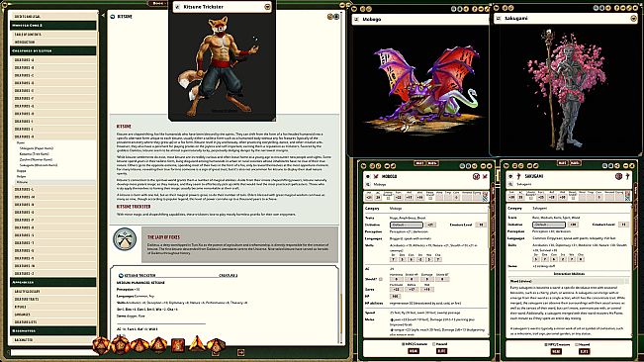Open Introduction page in index

[x=53, y=43]
